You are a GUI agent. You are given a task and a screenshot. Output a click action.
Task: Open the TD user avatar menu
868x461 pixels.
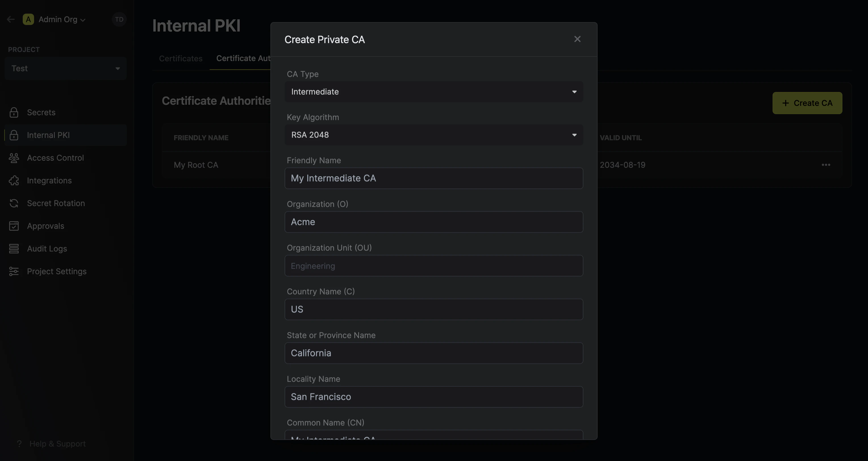(119, 20)
